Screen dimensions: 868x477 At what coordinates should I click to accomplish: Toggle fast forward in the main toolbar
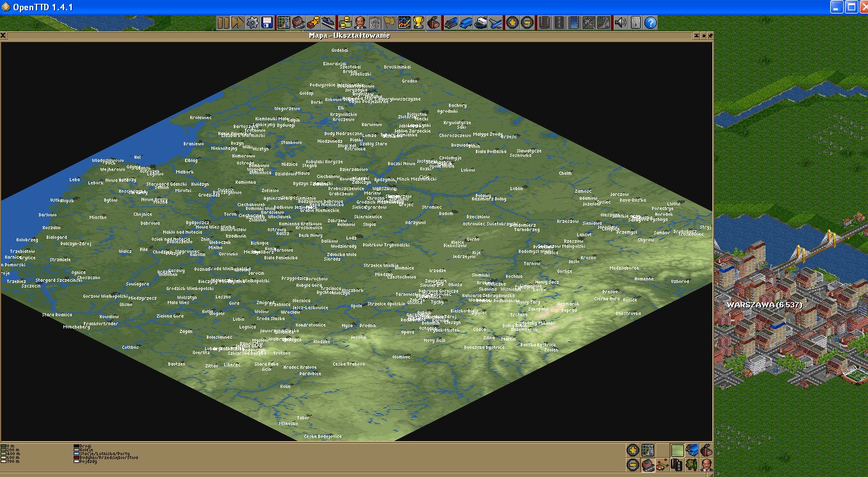click(x=238, y=23)
